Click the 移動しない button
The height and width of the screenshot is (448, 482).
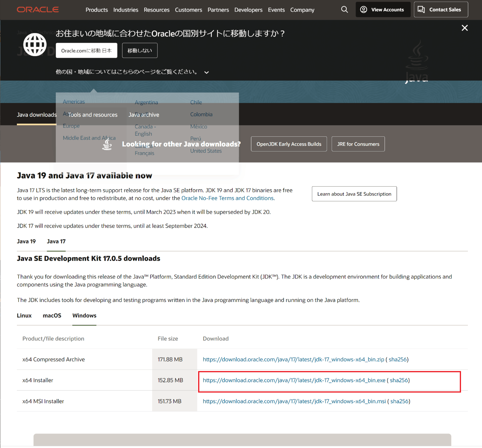(140, 50)
